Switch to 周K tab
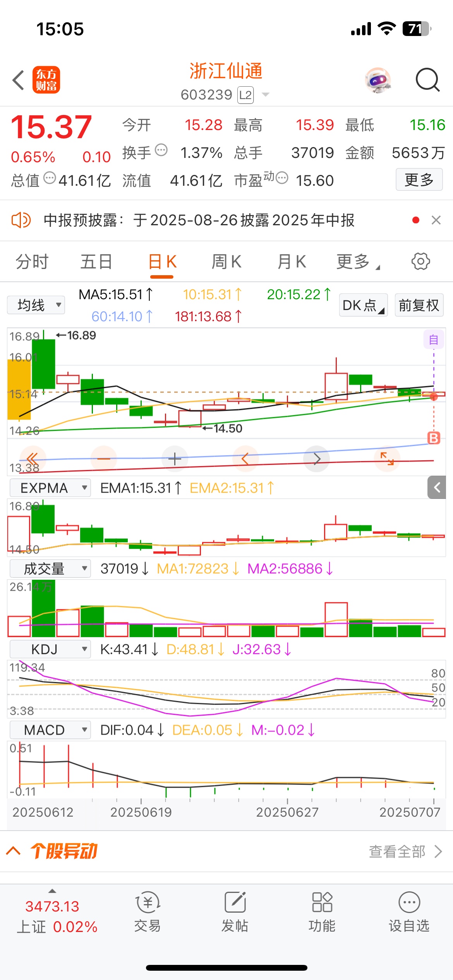This screenshot has height=980, width=453. [x=226, y=262]
